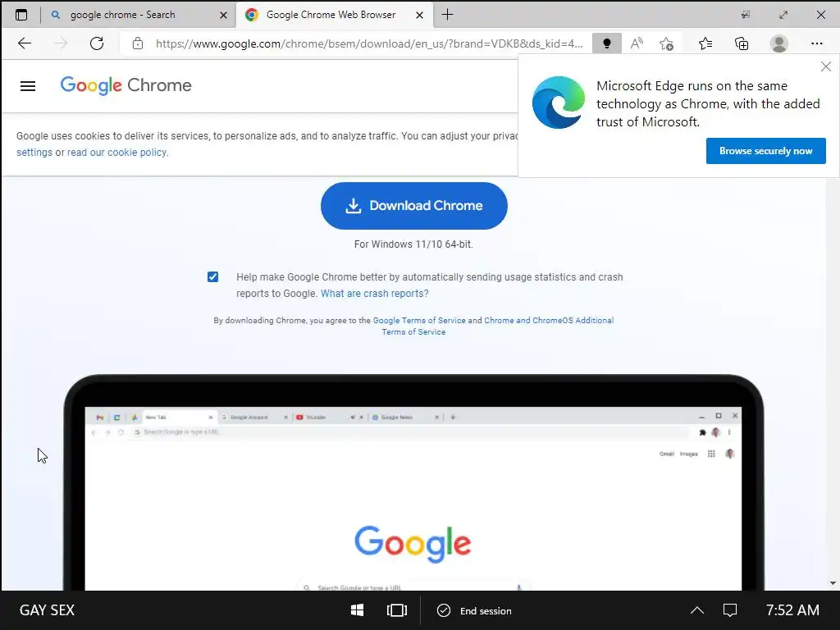This screenshot has height=630, width=840.
Task: Open the Google Chrome hamburger menu
Action: coord(28,85)
